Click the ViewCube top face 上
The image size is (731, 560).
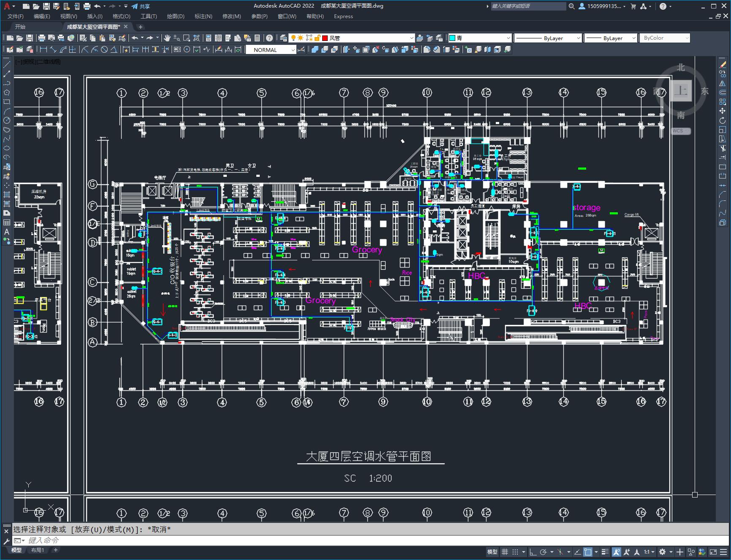tap(681, 90)
